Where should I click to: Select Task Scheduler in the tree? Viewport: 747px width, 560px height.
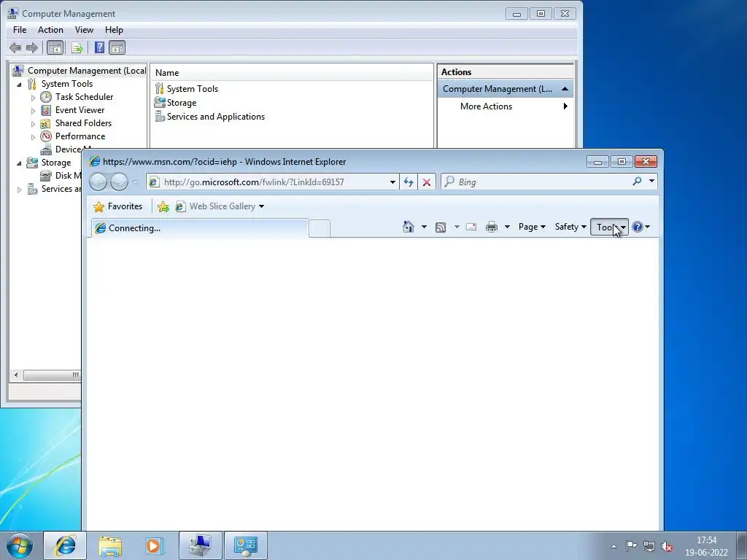click(84, 97)
